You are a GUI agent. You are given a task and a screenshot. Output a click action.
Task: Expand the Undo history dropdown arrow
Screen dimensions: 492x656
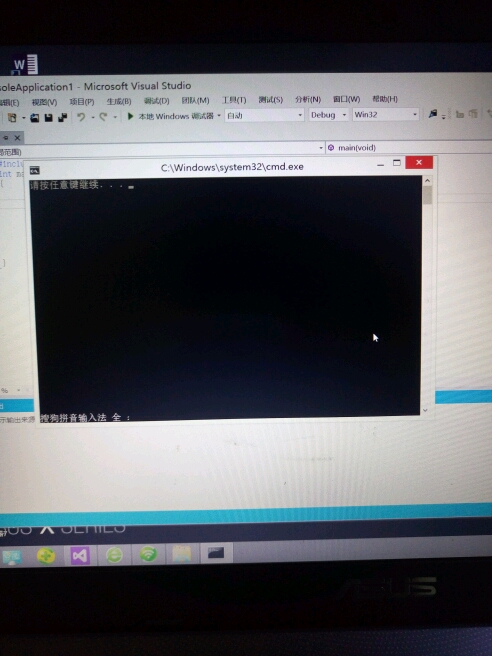click(x=92, y=117)
